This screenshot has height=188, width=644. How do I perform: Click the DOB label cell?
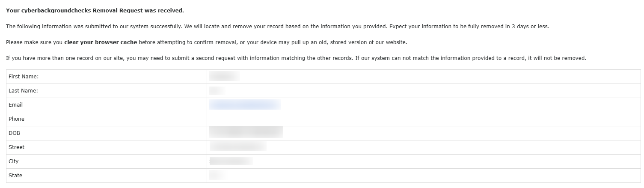click(x=107, y=133)
